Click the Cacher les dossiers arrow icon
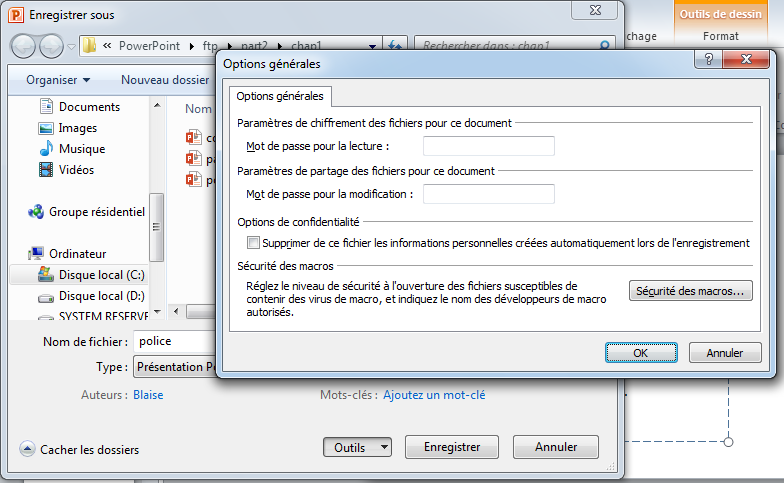 [28, 449]
